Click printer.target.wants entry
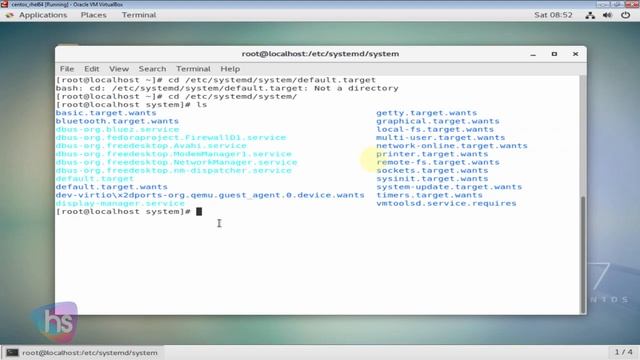Image resolution: width=640 pixels, height=360 pixels. coord(432,154)
